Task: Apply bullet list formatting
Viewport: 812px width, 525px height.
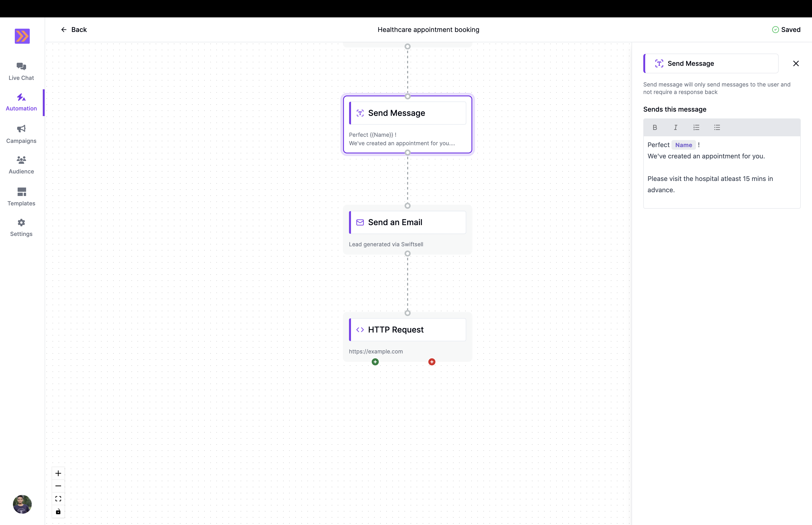Action: [717, 127]
